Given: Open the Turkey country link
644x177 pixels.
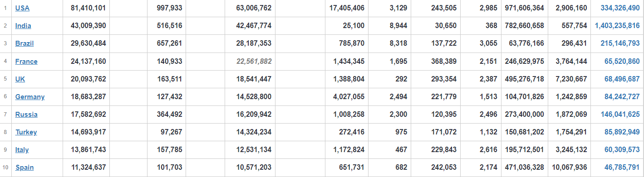Looking at the screenshot, I should coord(26,132).
